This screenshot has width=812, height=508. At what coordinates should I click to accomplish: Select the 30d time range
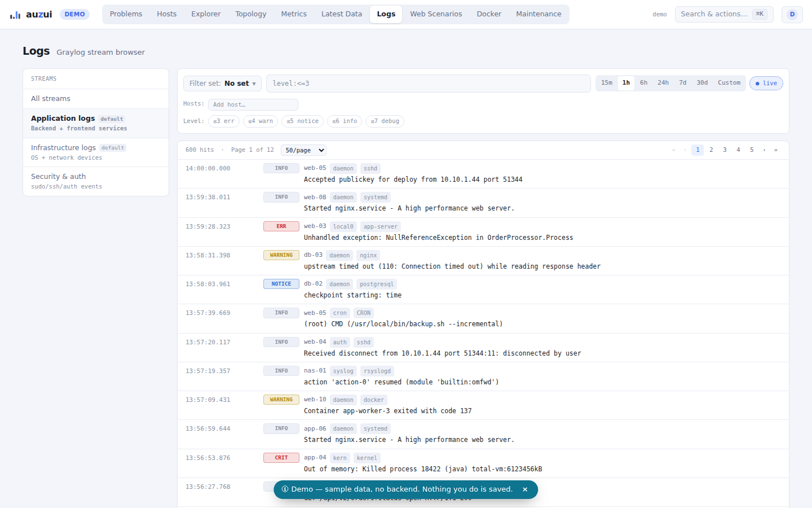coord(702,82)
